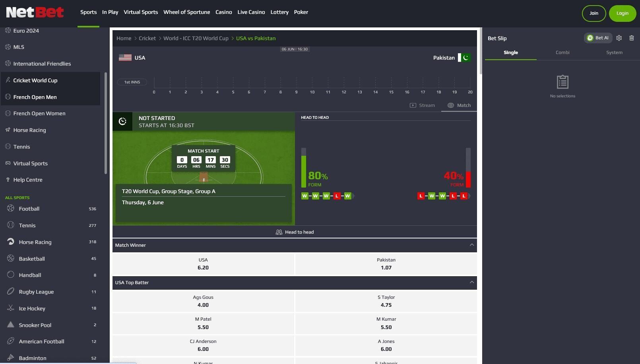Screen dimensions: 640x364
Task: Open Bet AI assistant
Action: point(598,38)
